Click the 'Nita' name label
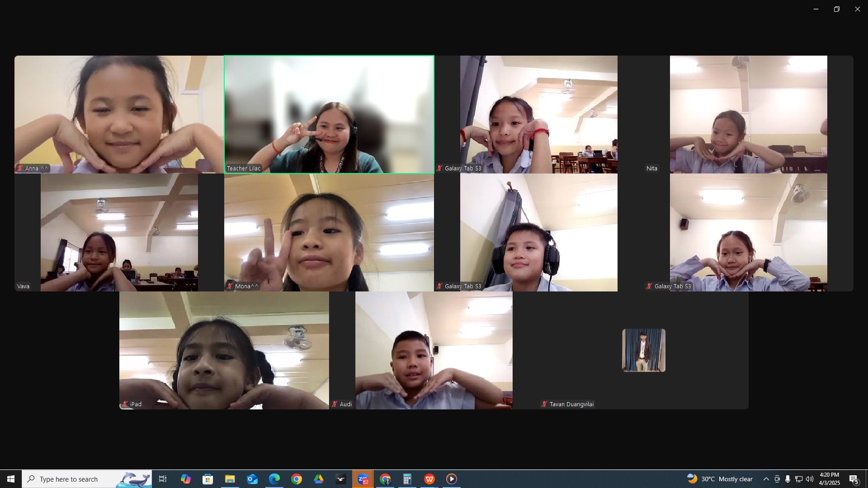The image size is (868, 488). click(652, 168)
